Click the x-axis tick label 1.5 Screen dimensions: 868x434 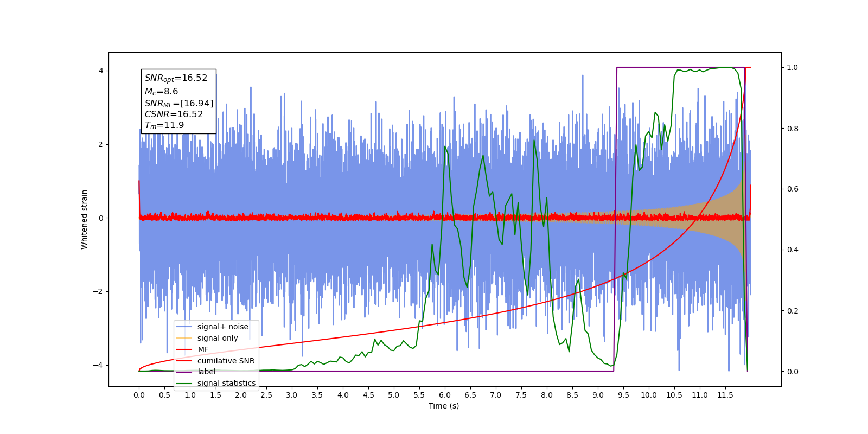coord(215,395)
